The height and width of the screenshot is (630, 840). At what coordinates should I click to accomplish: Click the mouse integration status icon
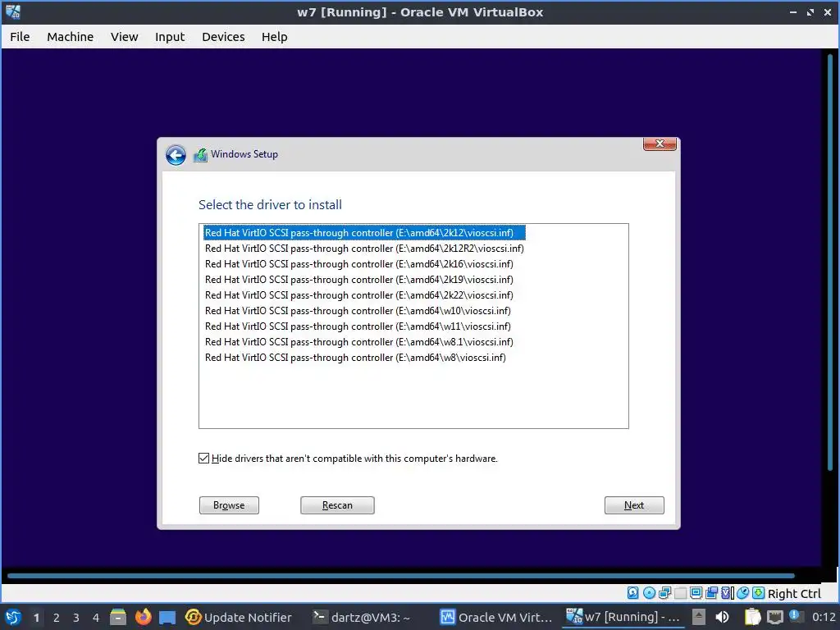(742, 593)
